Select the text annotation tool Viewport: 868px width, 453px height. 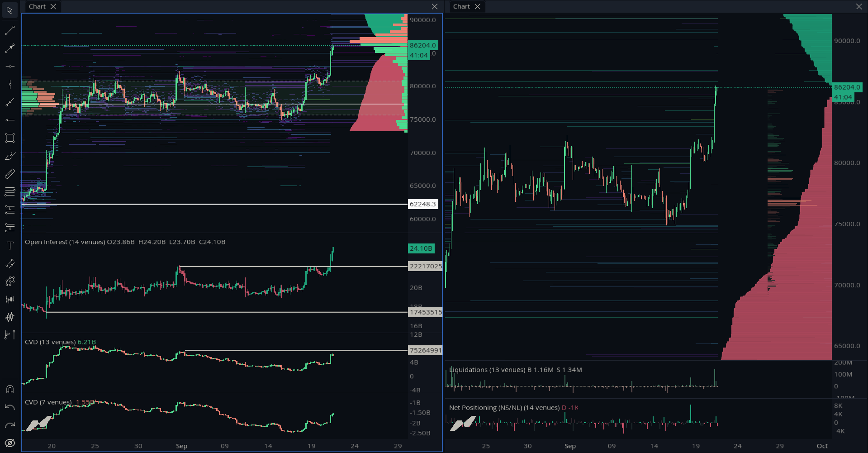[9, 246]
